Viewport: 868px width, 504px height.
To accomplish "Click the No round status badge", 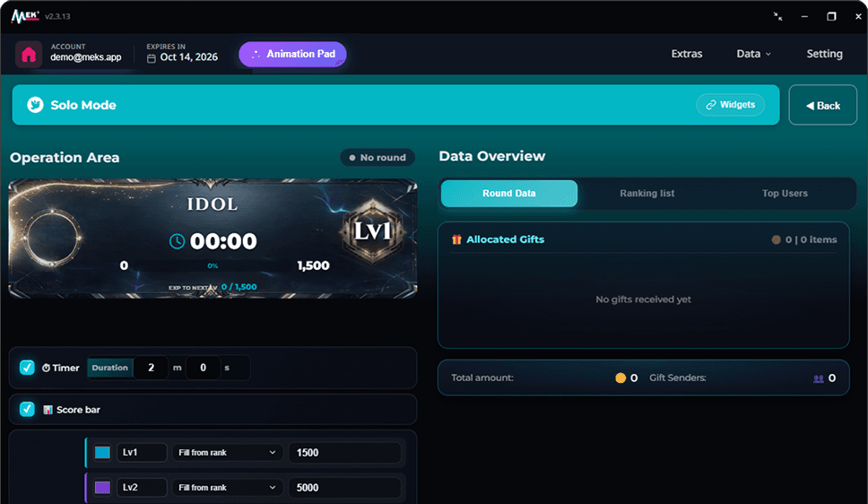I will coord(378,157).
